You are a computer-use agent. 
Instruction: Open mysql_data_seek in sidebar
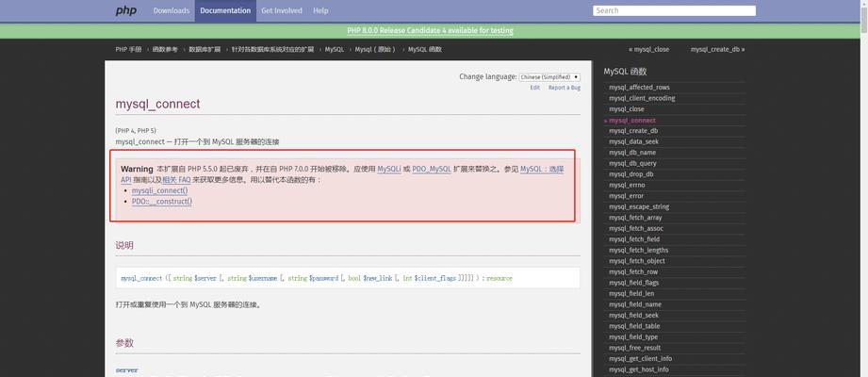click(633, 141)
